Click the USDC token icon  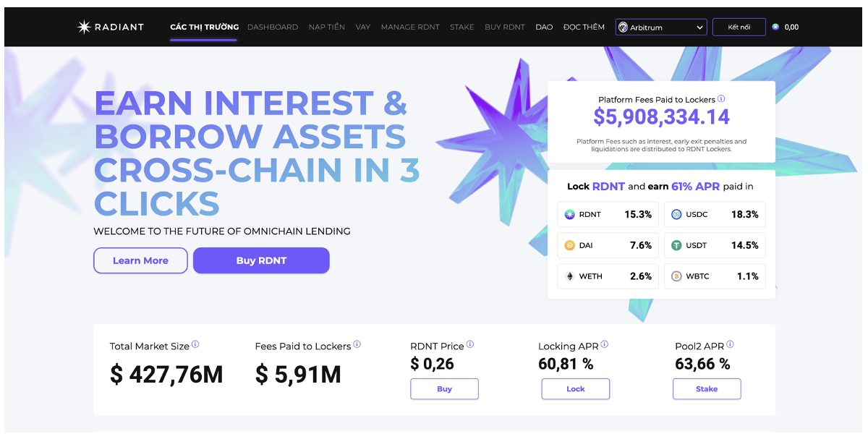[676, 214]
